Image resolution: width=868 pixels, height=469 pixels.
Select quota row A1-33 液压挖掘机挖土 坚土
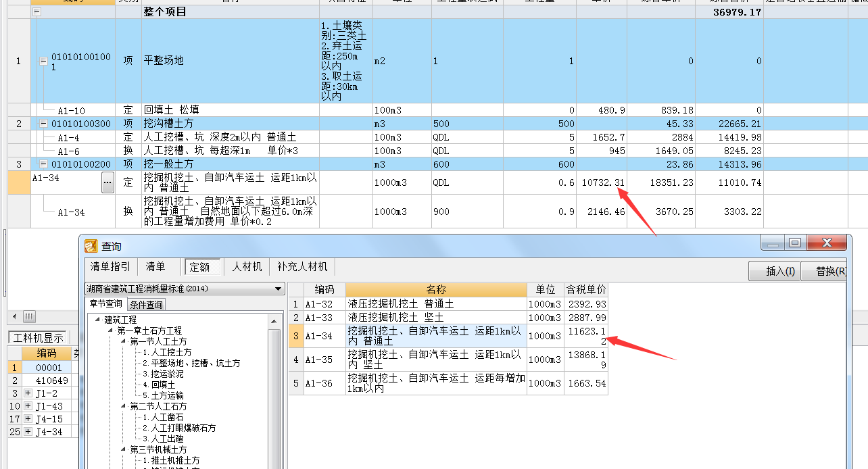click(448, 317)
